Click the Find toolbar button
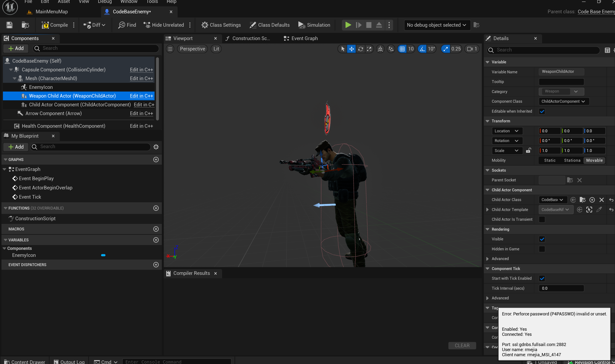The image size is (615, 364). (127, 25)
